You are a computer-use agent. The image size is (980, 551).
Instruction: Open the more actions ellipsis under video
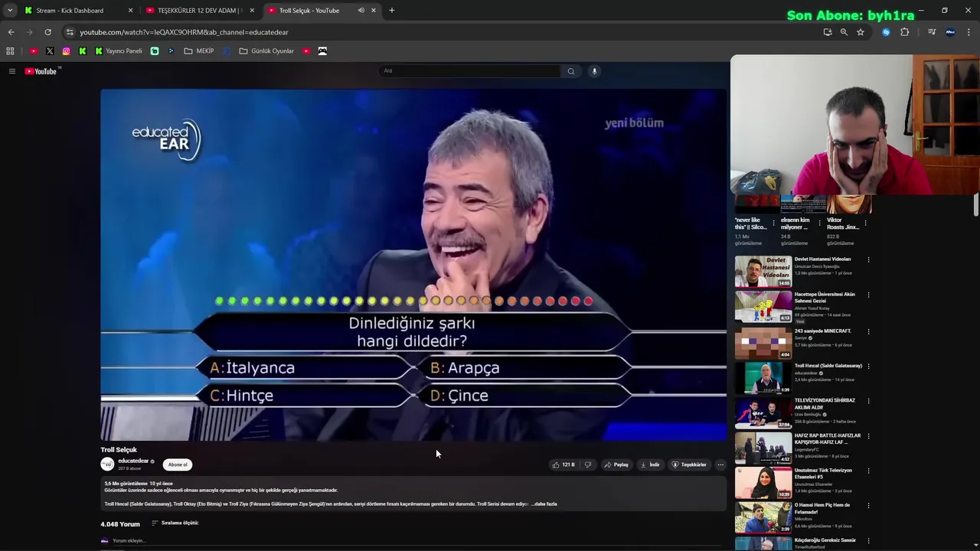click(720, 465)
